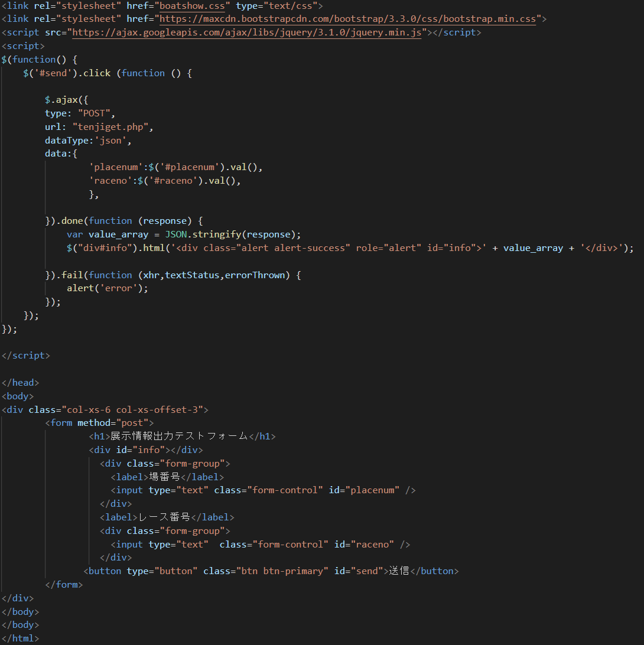The width and height of the screenshot is (644, 645).
Task: Click the id="raceno" attribute in the input tag
Action: click(364, 545)
